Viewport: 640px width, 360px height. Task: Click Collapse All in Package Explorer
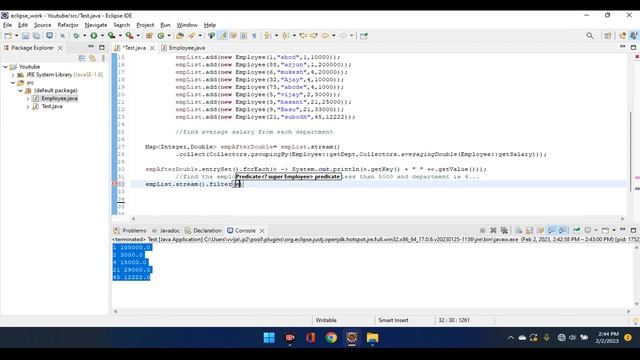pyautogui.click(x=82, y=58)
